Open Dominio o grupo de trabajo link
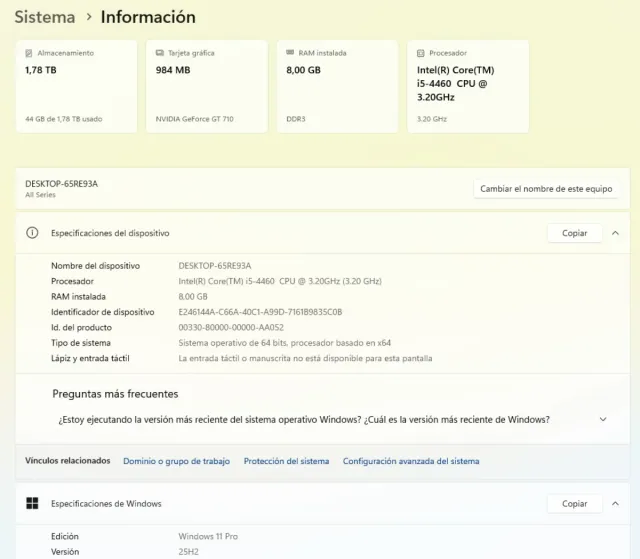The width and height of the screenshot is (640, 559). pyautogui.click(x=176, y=461)
